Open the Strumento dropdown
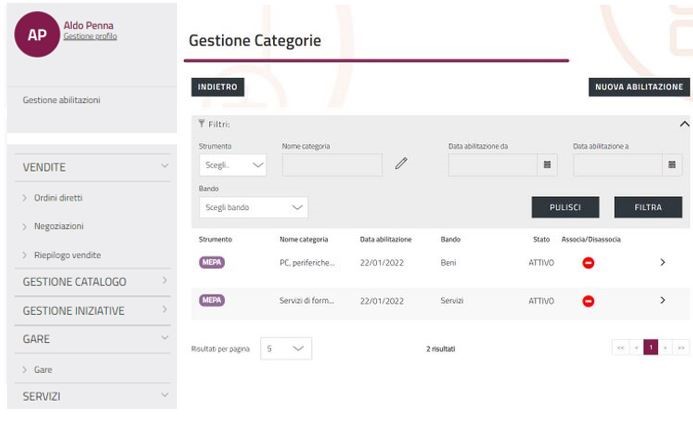 [232, 165]
